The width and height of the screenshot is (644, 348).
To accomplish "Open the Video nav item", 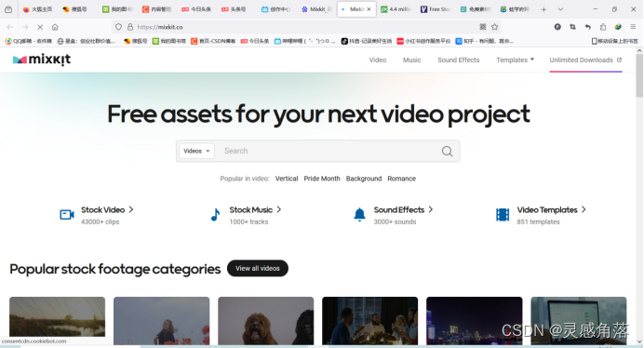I will coord(378,60).
